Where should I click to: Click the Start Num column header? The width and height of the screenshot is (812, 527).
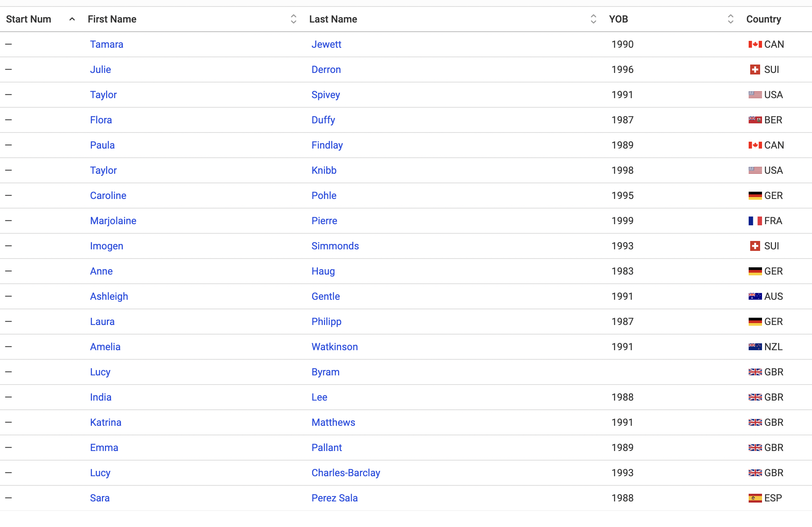click(29, 19)
